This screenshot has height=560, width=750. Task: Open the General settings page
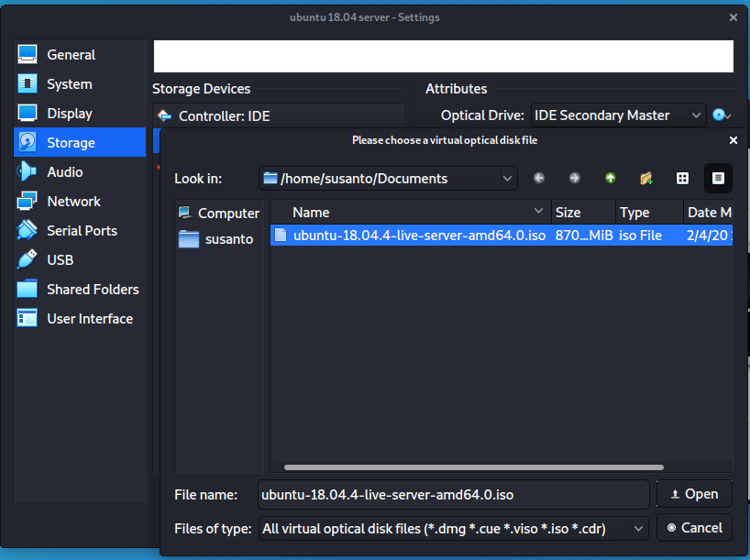61,54
